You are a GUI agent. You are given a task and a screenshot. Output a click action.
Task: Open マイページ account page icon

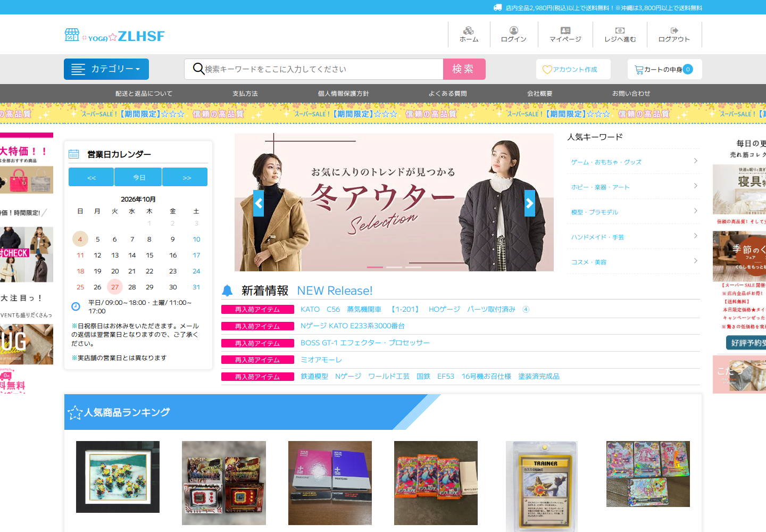(x=565, y=30)
